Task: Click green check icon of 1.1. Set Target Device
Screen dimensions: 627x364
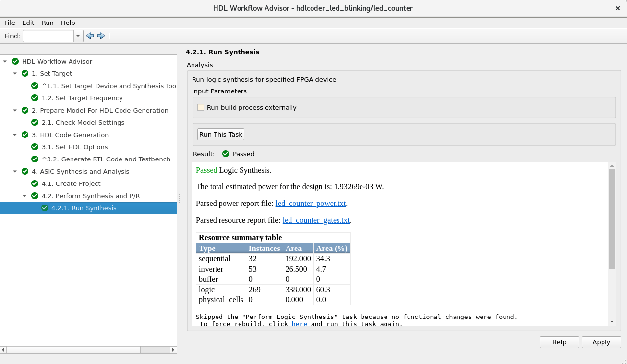Action: click(35, 86)
